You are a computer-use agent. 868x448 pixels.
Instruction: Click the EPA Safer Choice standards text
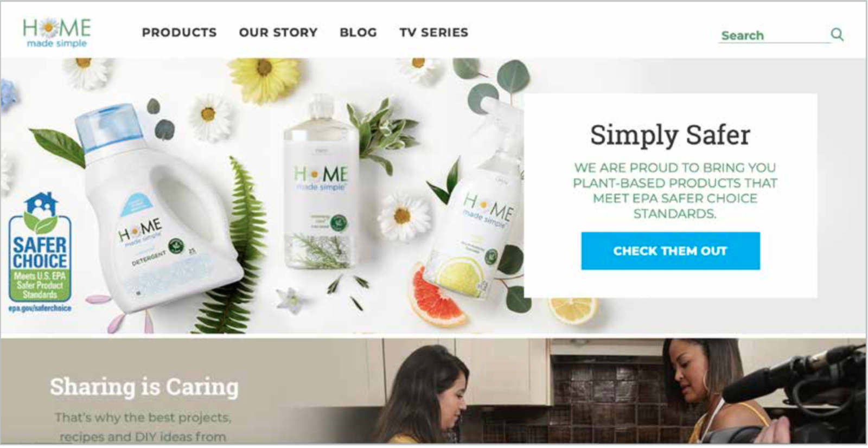click(675, 190)
